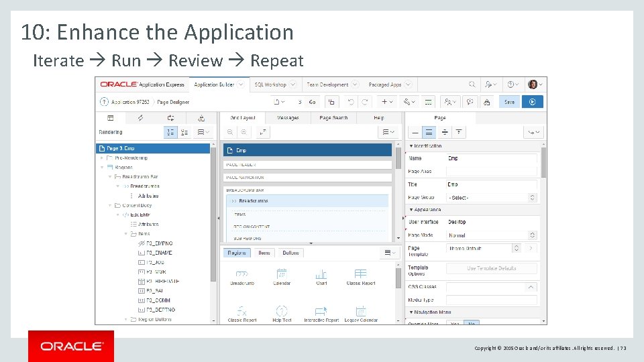Open the SQL Workshop tab

pos(270,84)
